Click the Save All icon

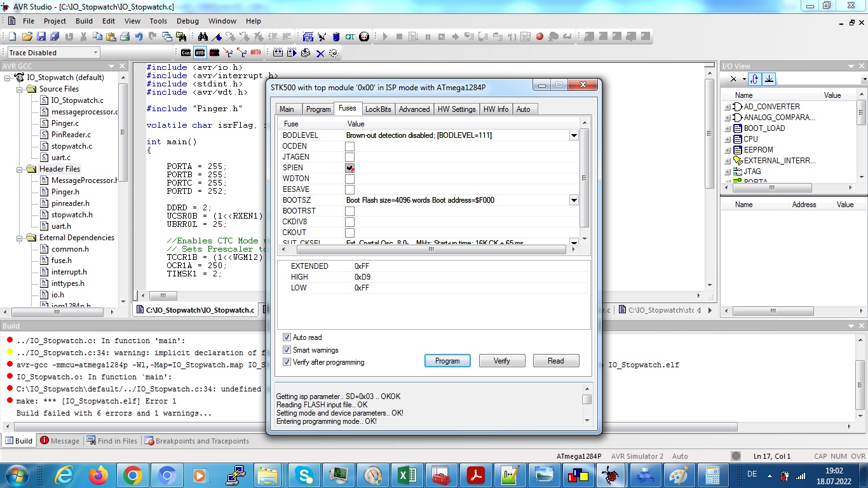click(55, 36)
